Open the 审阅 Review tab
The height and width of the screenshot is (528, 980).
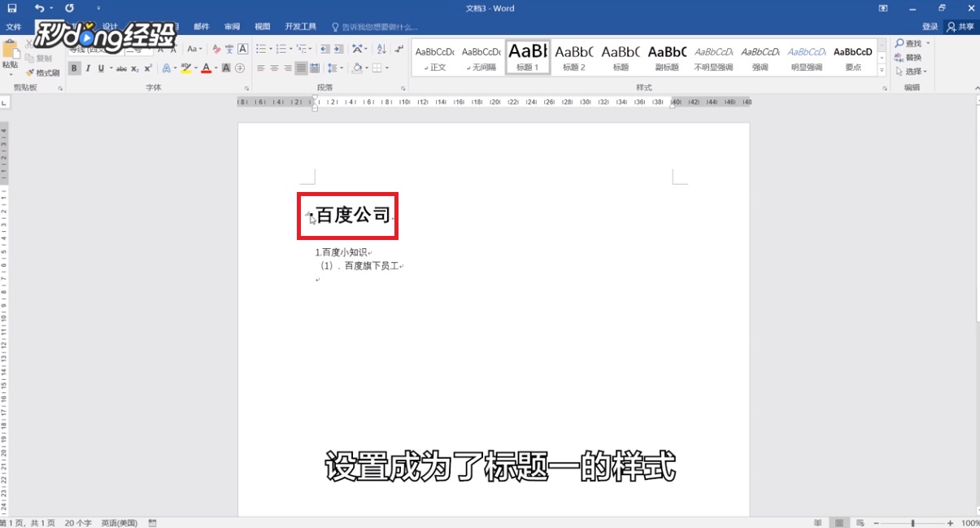point(232,27)
